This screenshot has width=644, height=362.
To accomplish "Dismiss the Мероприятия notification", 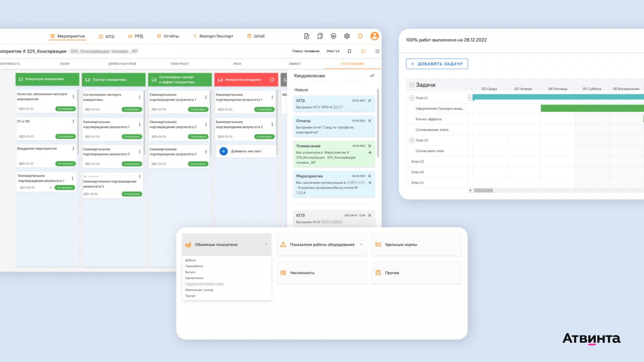I will pos(370,176).
